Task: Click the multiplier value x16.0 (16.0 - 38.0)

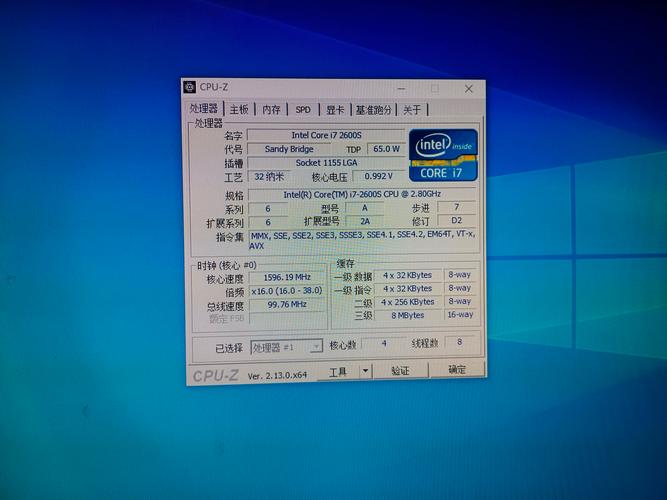Action: pyautogui.click(x=287, y=291)
